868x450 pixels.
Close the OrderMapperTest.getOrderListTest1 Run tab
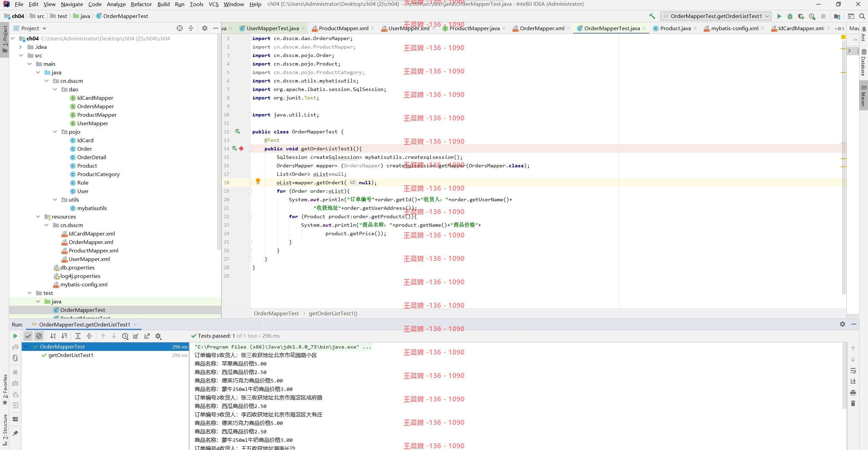point(135,325)
